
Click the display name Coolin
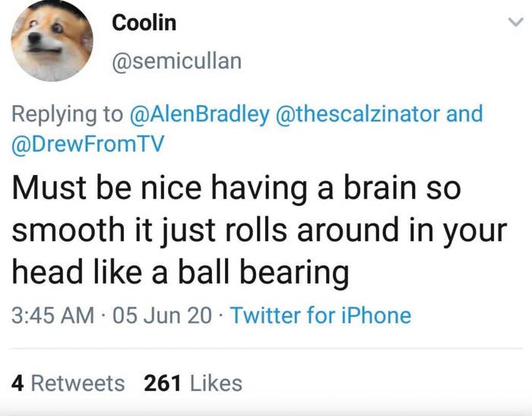point(144,23)
